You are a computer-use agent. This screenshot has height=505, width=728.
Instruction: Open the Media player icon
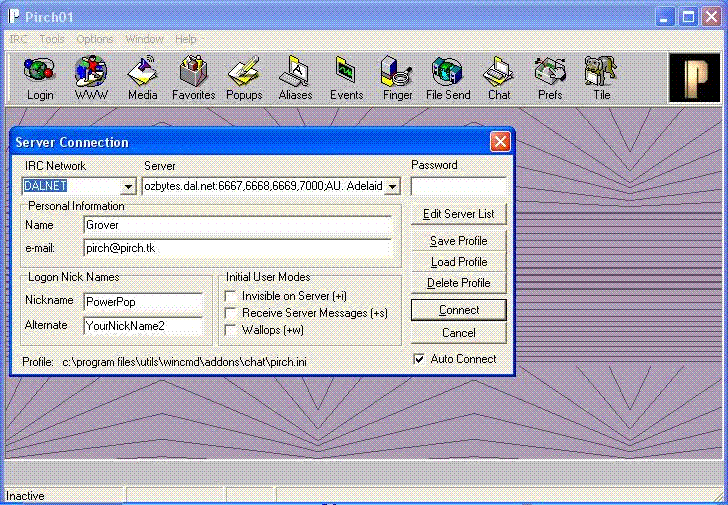tap(142, 78)
